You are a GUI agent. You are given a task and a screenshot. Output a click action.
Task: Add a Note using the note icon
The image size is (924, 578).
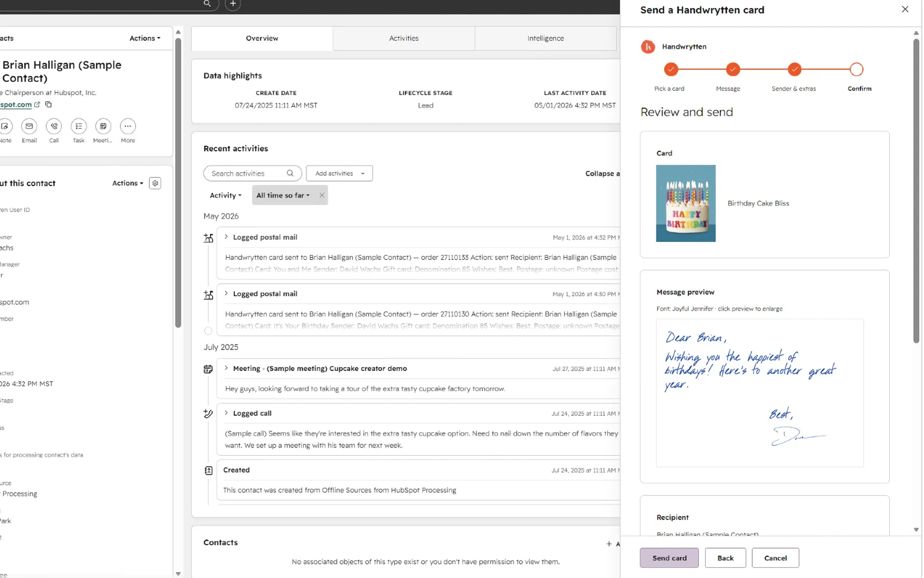(5, 126)
